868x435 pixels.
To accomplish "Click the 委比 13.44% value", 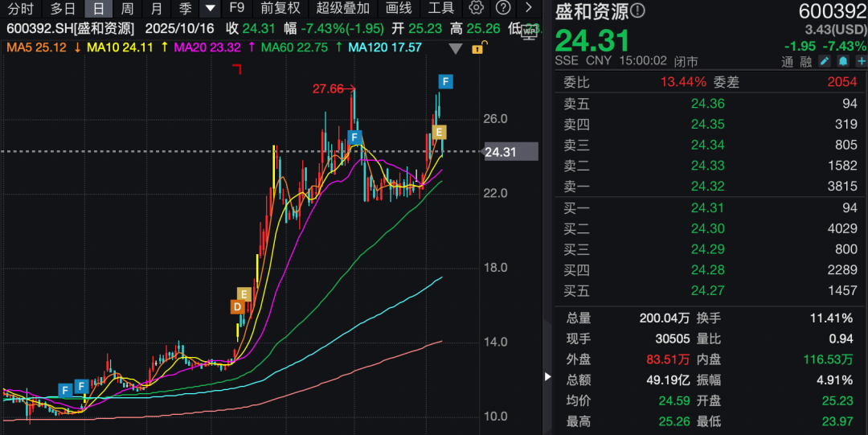I will tap(683, 82).
